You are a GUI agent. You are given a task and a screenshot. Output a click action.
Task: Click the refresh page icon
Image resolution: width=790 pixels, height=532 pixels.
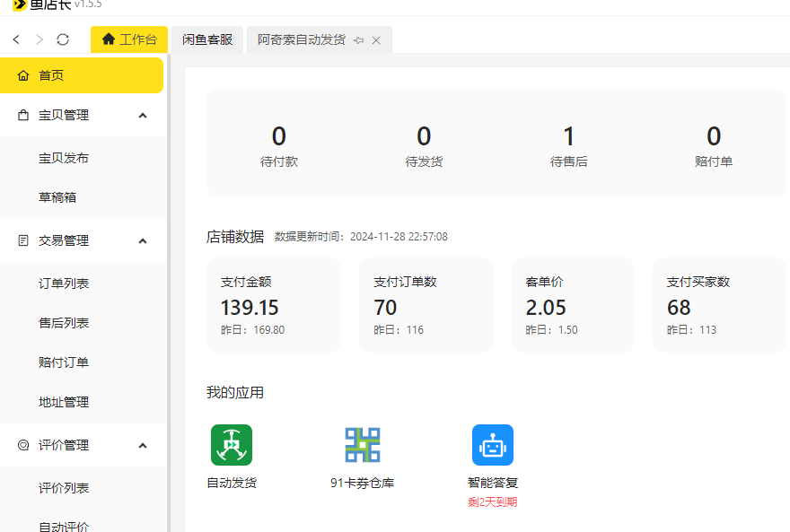click(62, 39)
